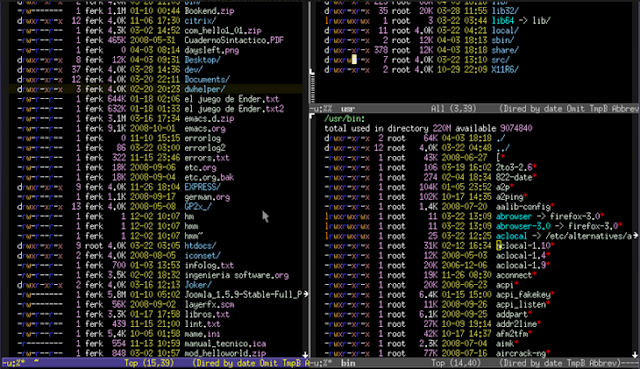Open local/ directory in usr pane
This screenshot has height=369, width=640.
coord(505,31)
